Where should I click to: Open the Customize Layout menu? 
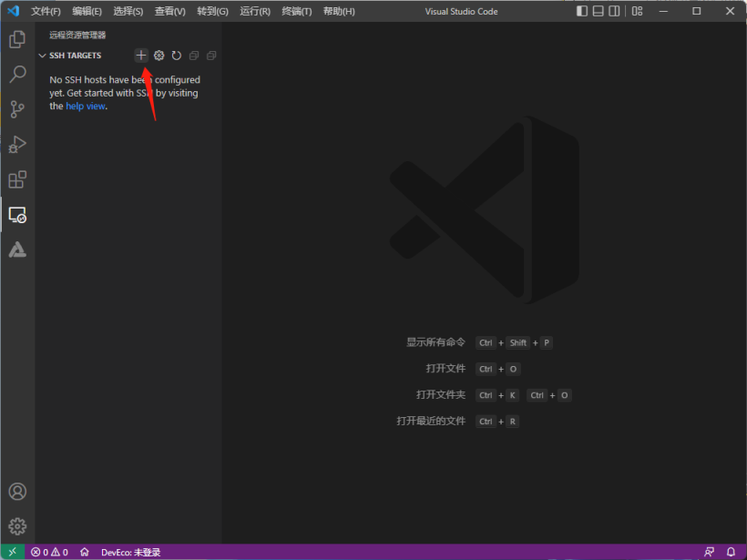coord(638,11)
